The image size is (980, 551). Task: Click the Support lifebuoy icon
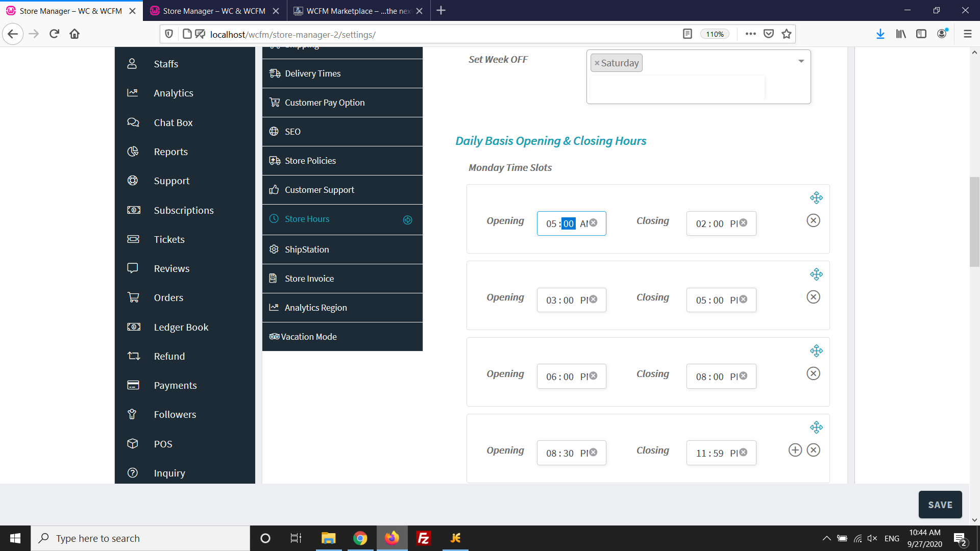[133, 181]
